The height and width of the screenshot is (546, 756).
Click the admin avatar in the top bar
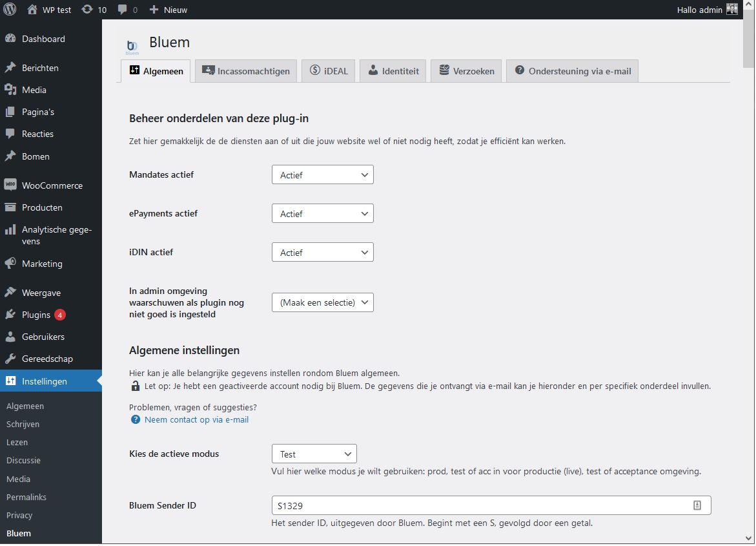731,10
